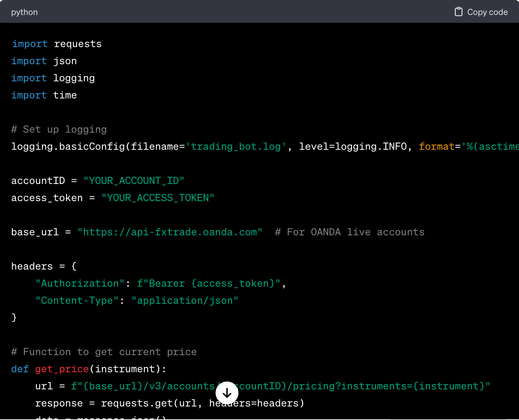Click '# For OANDA live accounts' comment
Viewport: 519px width, 420px height.
[x=350, y=232]
